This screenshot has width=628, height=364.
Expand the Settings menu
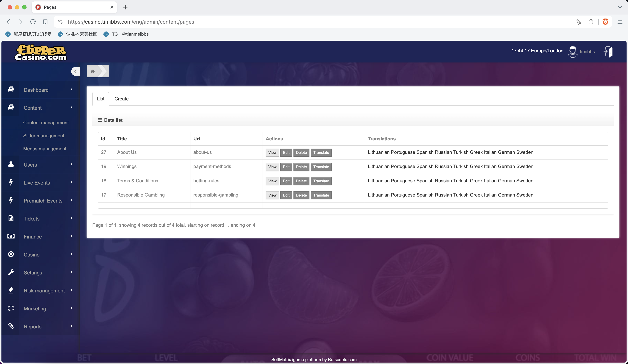(71, 272)
